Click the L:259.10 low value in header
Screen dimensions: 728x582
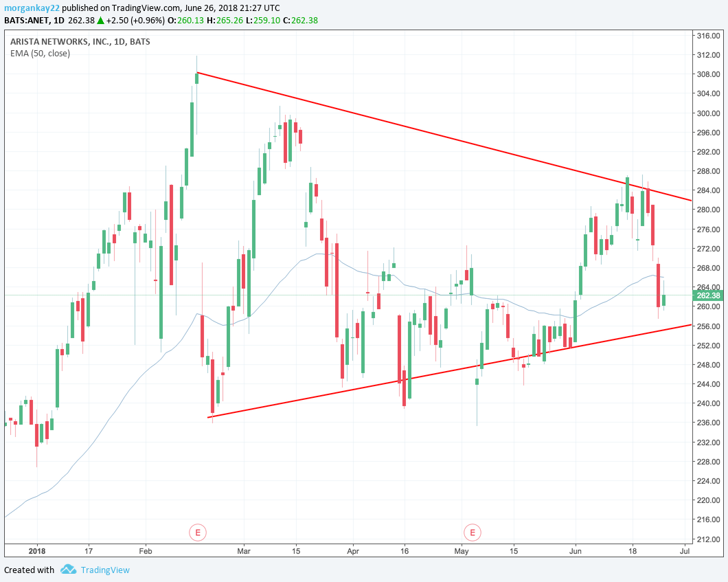coord(263,21)
